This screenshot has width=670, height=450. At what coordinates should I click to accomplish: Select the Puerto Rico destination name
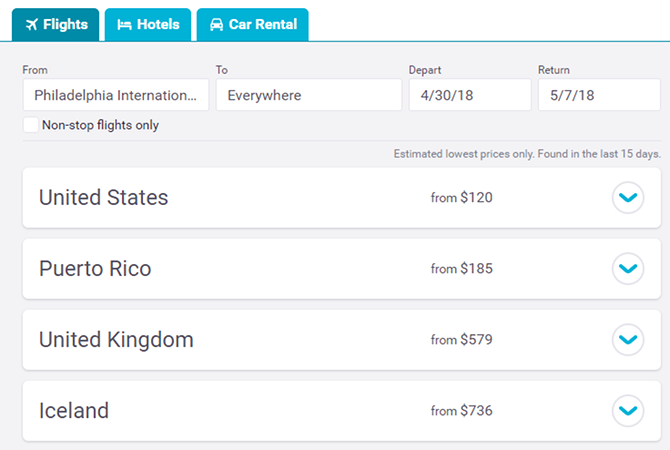coord(95,269)
